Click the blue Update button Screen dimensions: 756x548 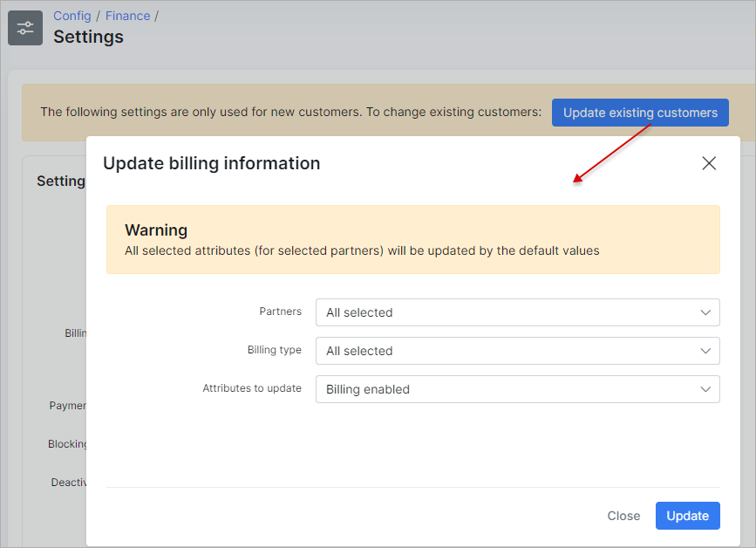687,516
